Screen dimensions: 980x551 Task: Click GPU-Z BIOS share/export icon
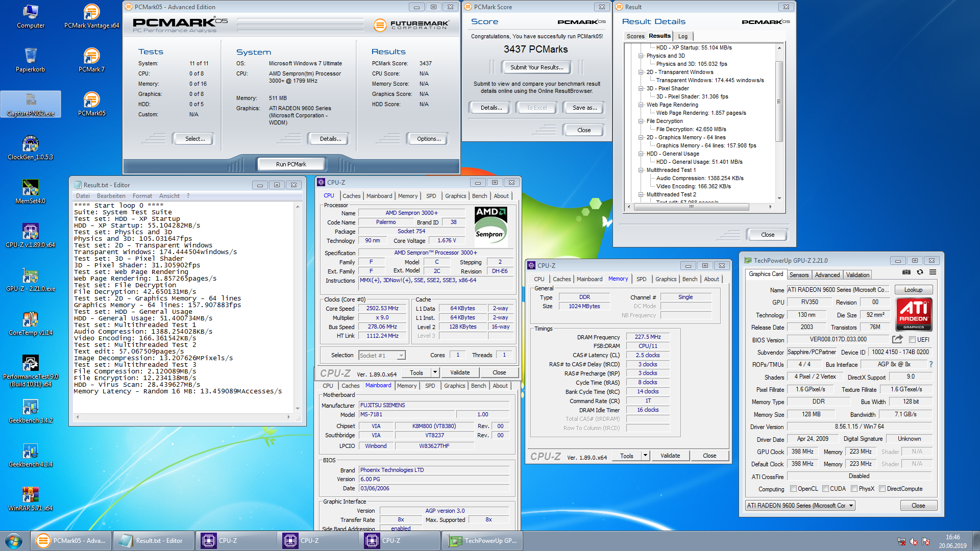point(897,339)
